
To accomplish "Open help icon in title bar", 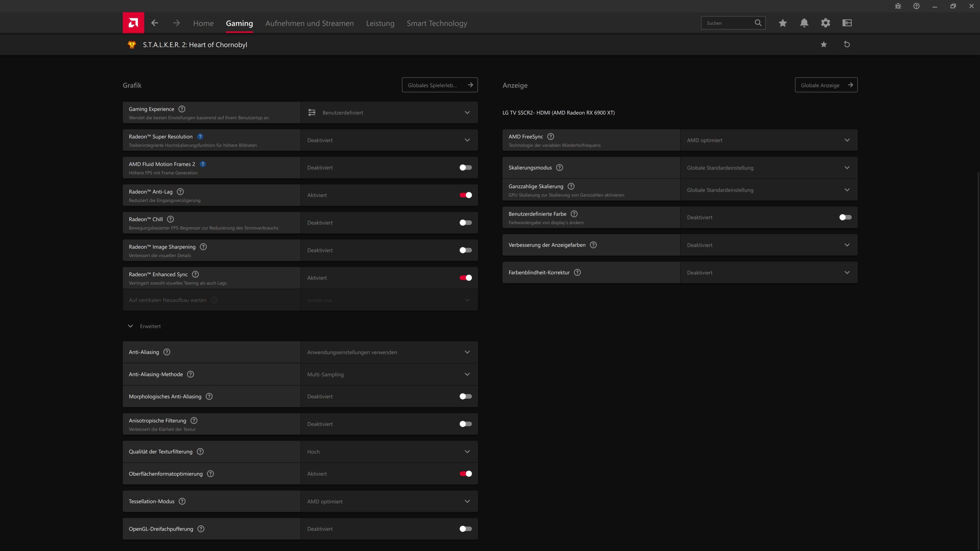I will (x=916, y=6).
